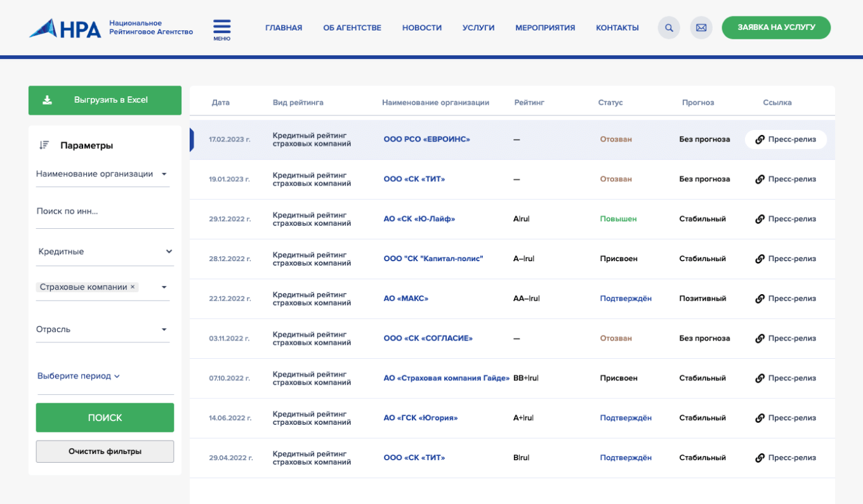
Task: Click the Заявка на услугу button
Action: point(775,28)
